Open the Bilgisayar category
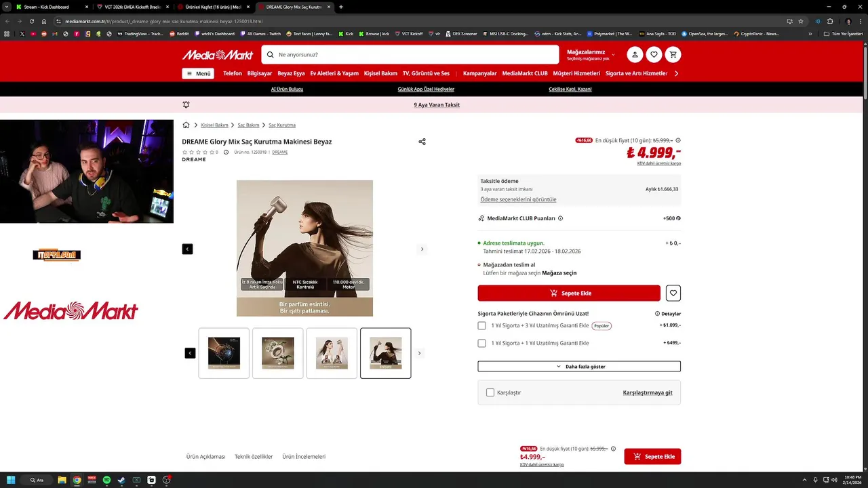 (x=260, y=73)
